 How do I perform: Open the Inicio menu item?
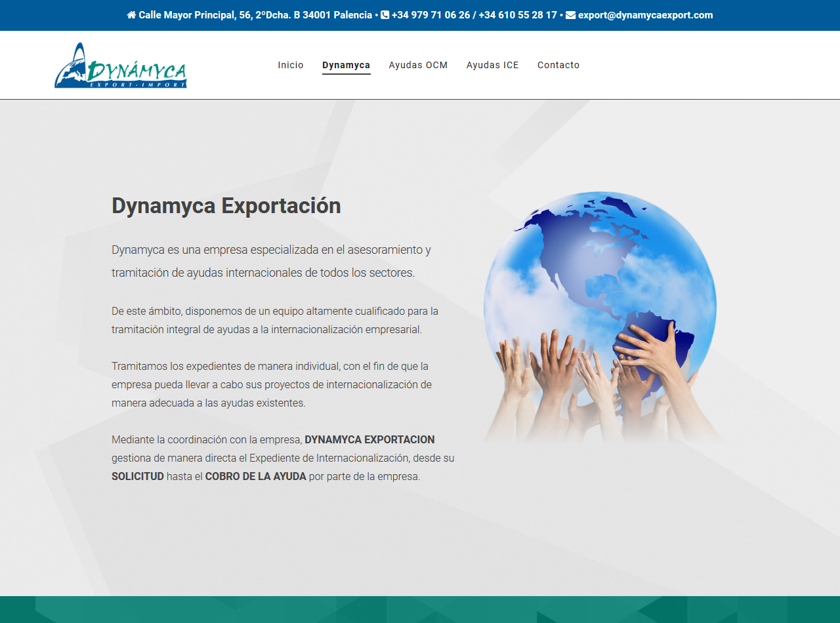tap(291, 65)
